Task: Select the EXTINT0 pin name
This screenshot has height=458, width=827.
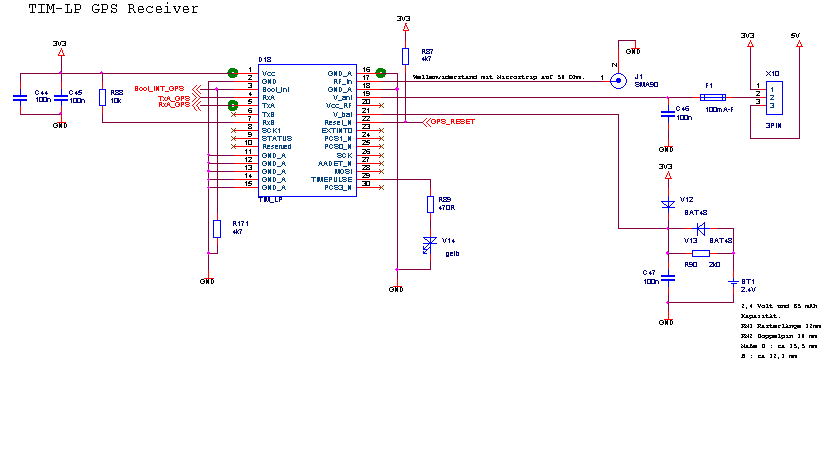Action: (337, 131)
